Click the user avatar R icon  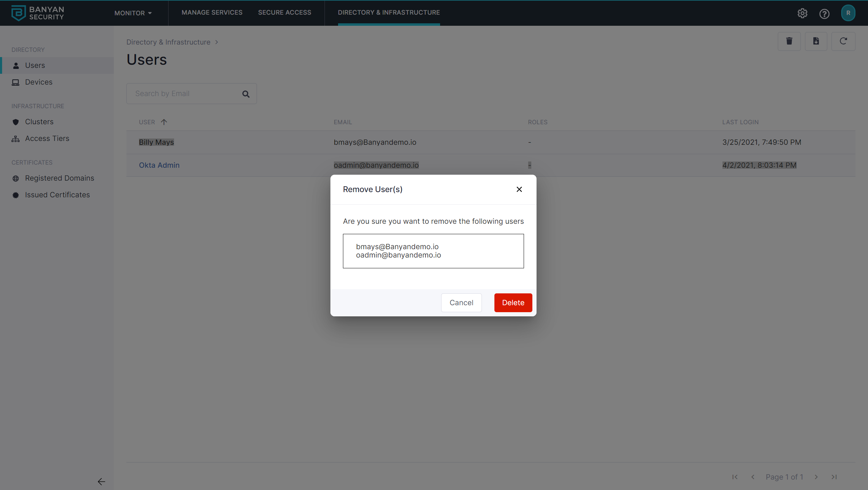coord(848,13)
